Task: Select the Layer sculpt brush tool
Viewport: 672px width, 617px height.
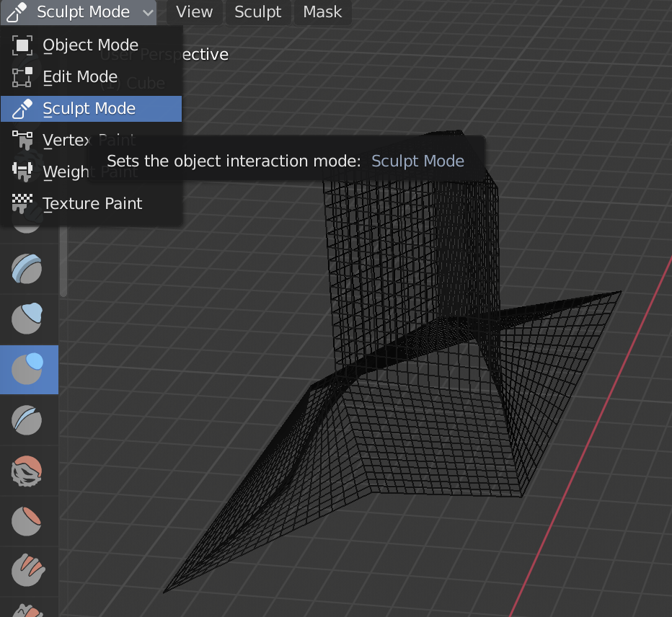Action: (27, 269)
